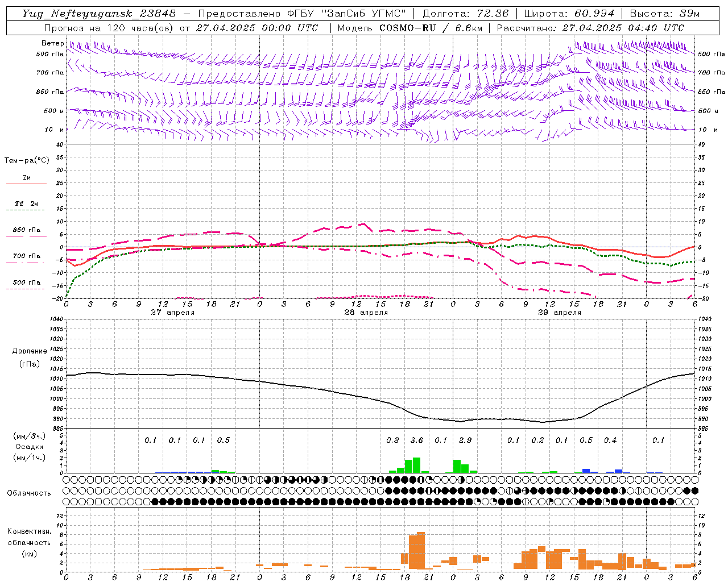The image size is (728, 582).
Task: Click the precipitation value '2.9'
Action: click(x=465, y=440)
